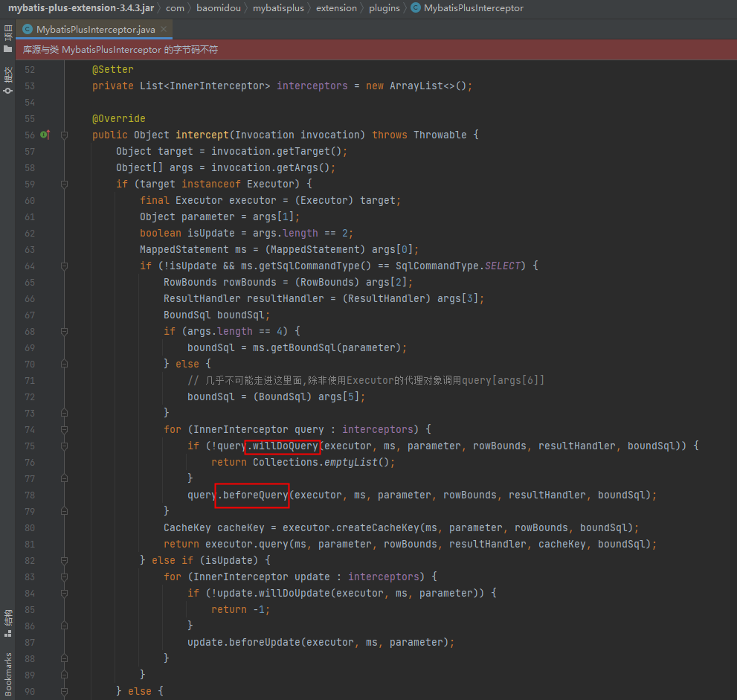Click line number 78 in the gutter

30,495
